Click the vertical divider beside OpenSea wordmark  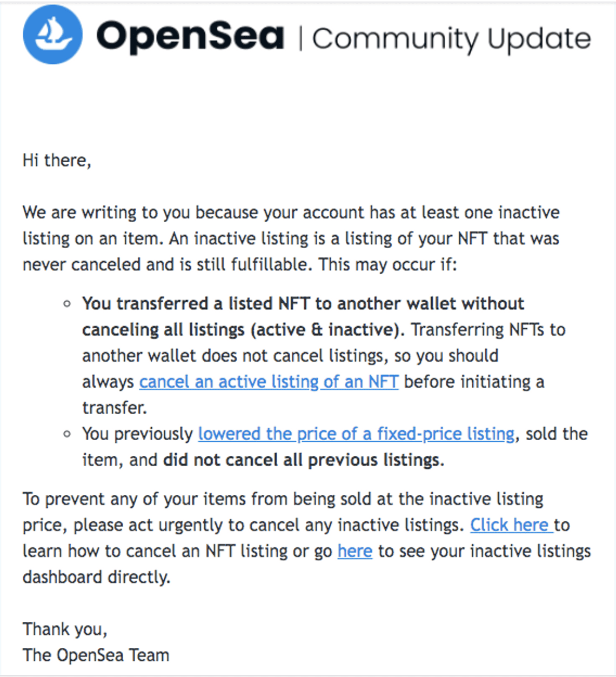tap(300, 38)
